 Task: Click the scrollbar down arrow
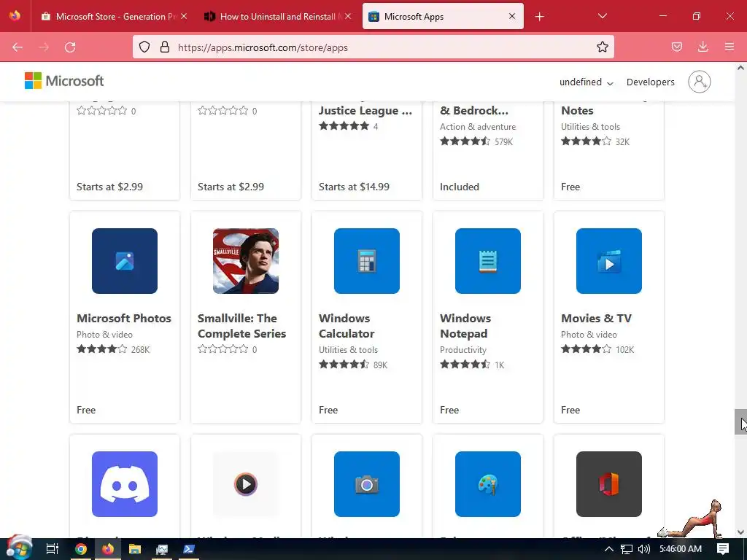(x=740, y=532)
